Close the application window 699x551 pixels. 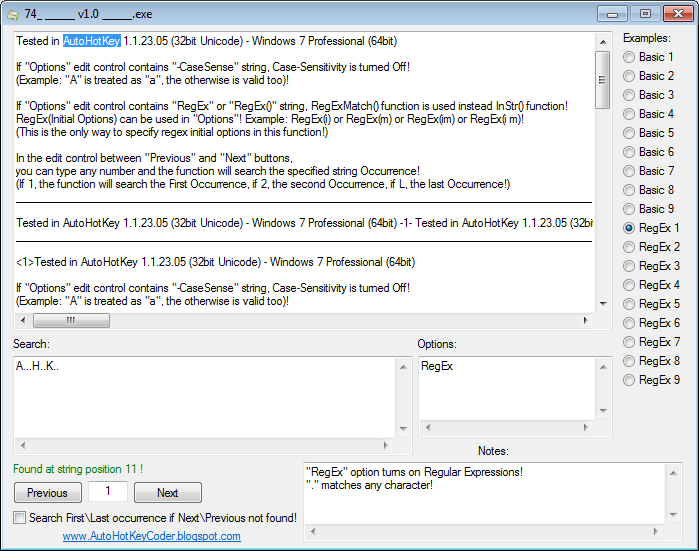pyautogui.click(x=678, y=14)
